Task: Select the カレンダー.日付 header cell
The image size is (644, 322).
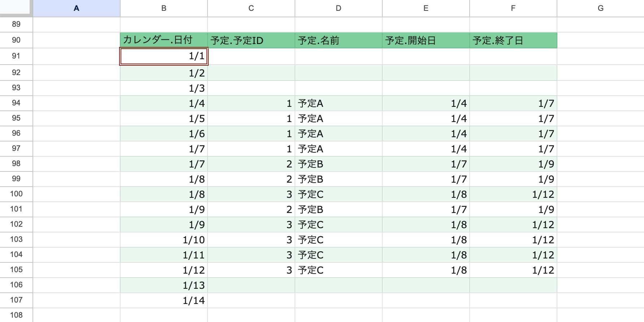Action: [164, 40]
